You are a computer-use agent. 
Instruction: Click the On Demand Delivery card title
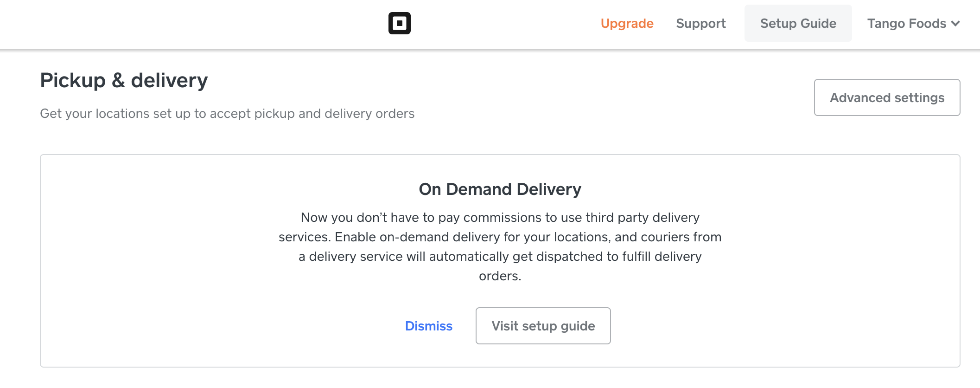(x=500, y=189)
